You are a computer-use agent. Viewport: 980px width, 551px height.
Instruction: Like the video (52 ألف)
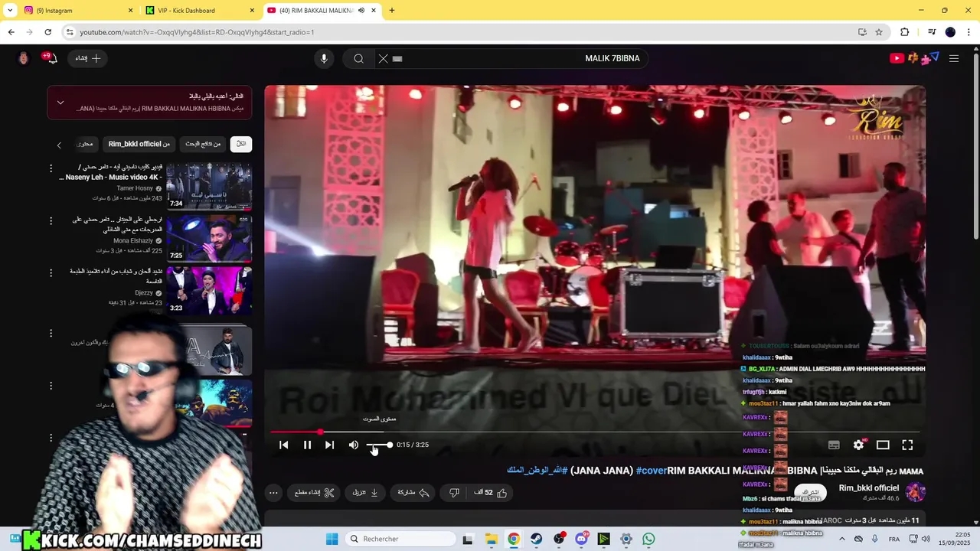pos(491,493)
